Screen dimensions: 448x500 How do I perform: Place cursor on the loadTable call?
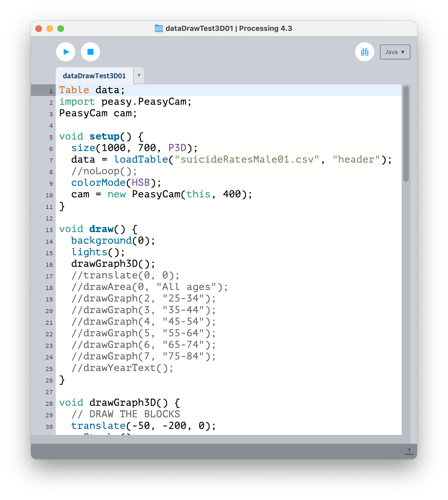click(141, 160)
